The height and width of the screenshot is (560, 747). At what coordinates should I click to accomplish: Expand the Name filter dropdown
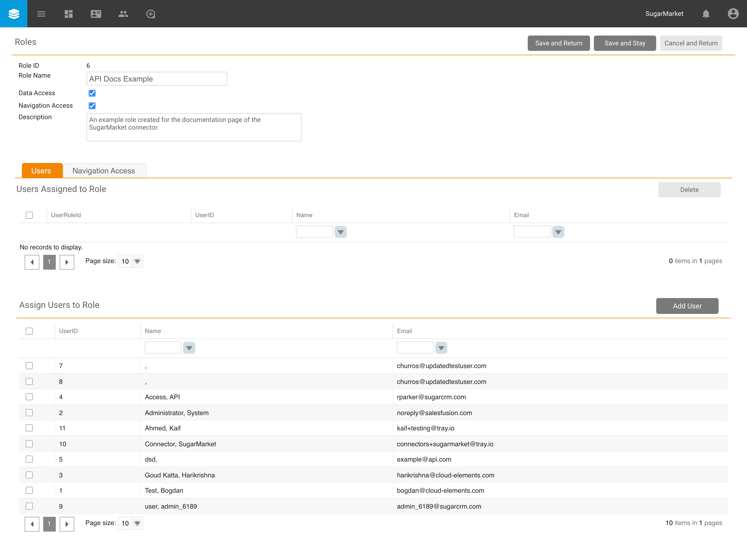[189, 348]
